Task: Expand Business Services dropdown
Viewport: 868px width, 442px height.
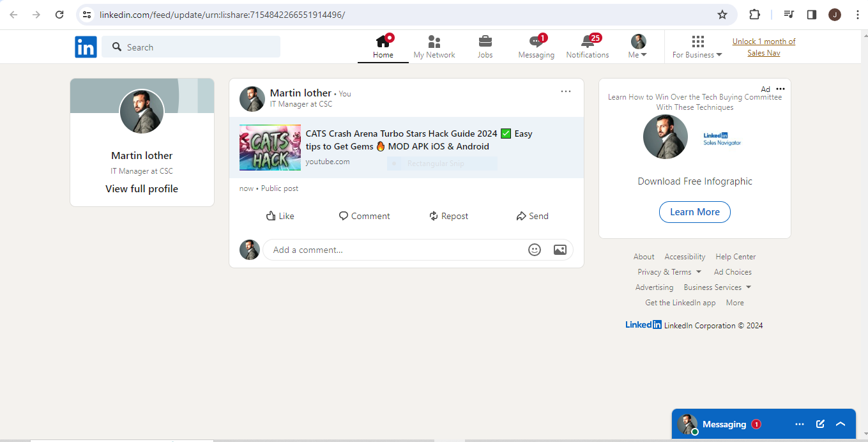Action: point(717,287)
